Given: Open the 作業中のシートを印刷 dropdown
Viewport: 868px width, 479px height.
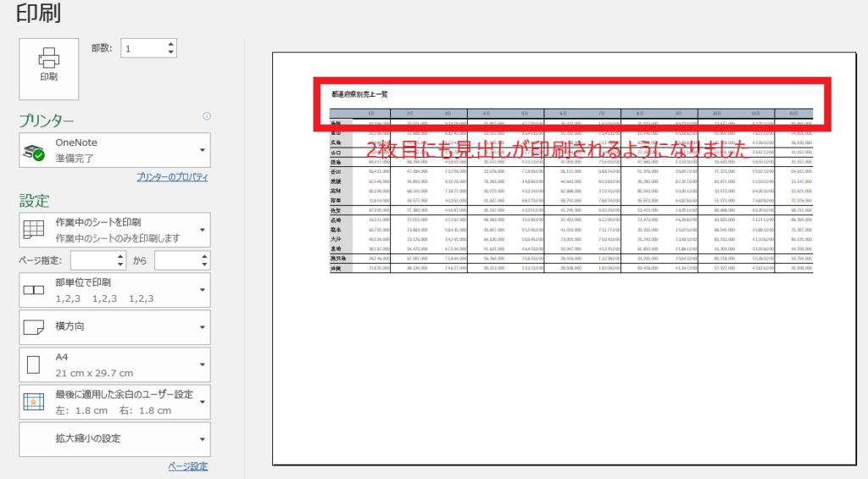Looking at the screenshot, I should (114, 230).
